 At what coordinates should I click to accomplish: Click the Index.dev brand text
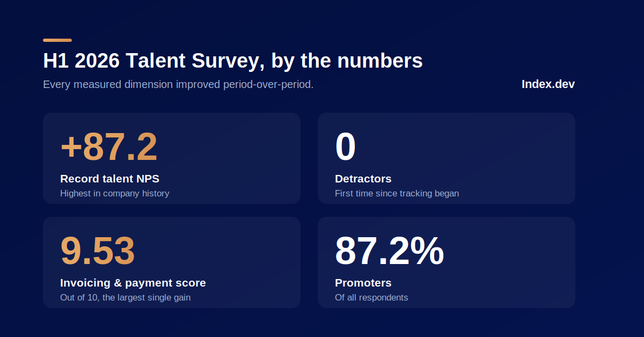pyautogui.click(x=548, y=84)
